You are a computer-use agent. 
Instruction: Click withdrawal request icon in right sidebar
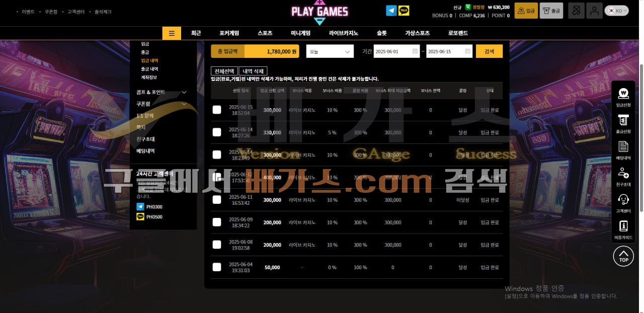pyautogui.click(x=623, y=120)
